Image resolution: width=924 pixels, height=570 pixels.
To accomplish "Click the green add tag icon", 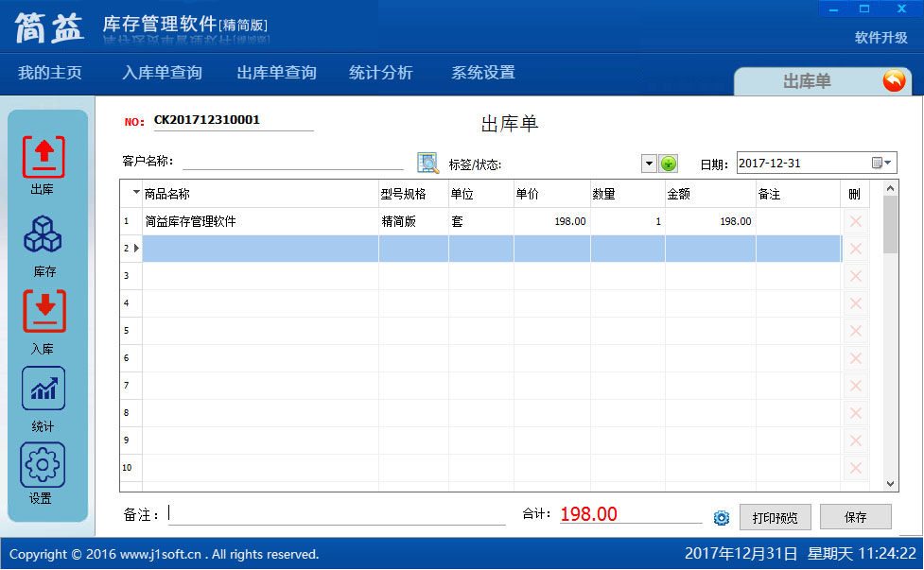I will 669,164.
